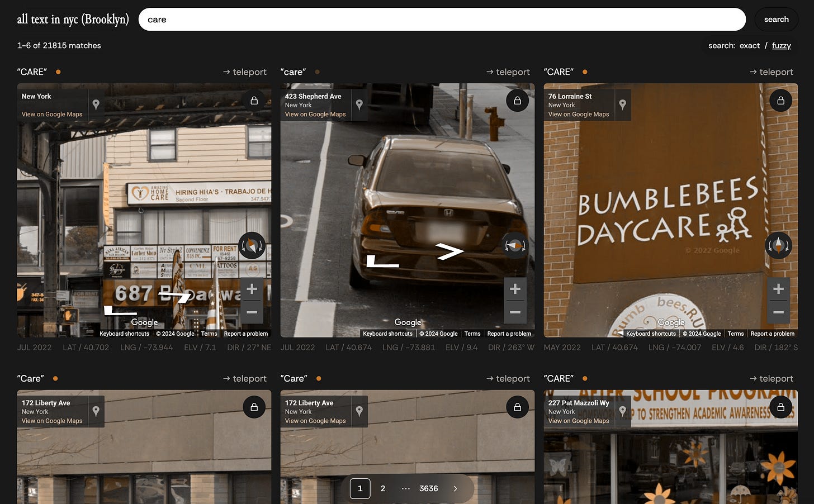Teleport to the "care" result at 423 Shepherd Ave
Image resolution: width=814 pixels, height=504 pixels.
point(508,72)
